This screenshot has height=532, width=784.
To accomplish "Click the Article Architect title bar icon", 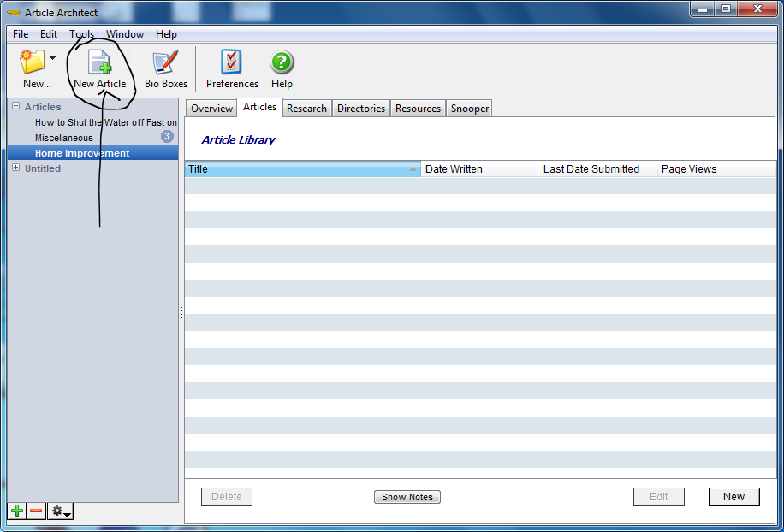I will click(x=14, y=13).
